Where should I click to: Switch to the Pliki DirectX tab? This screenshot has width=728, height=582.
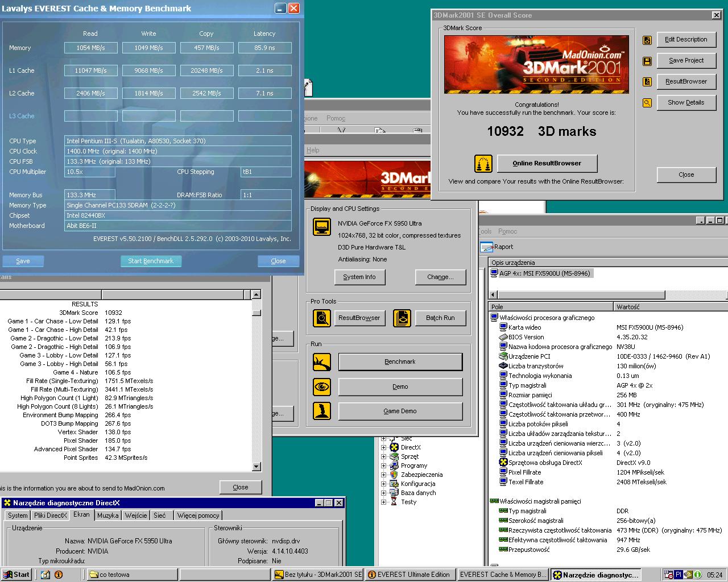(51, 516)
